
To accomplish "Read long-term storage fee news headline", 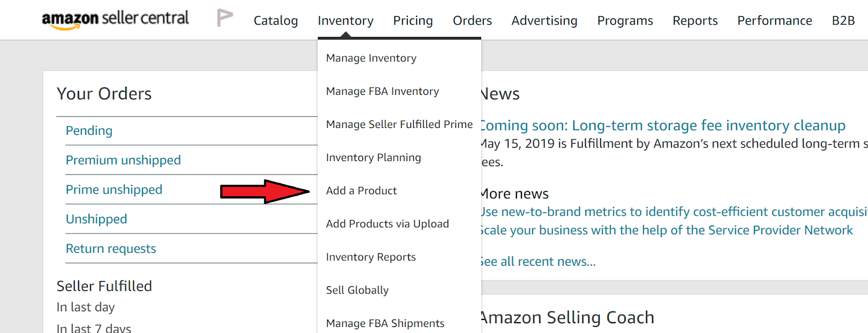I will (663, 125).
